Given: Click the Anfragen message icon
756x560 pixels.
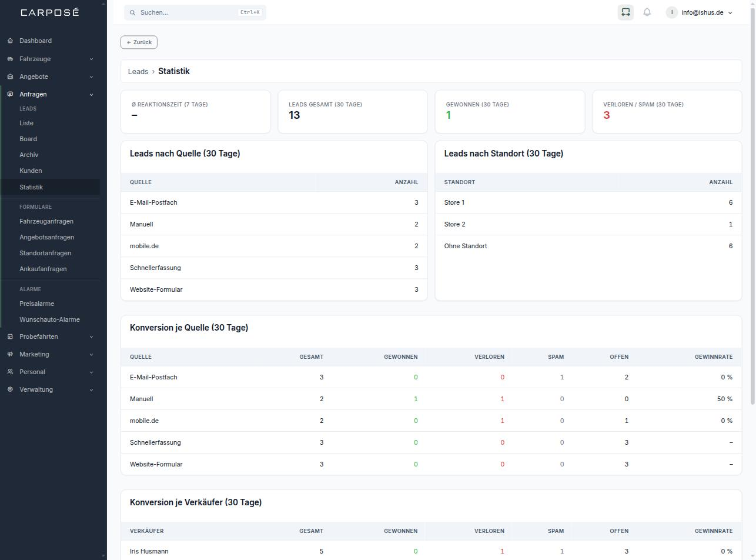Looking at the screenshot, I should [10, 94].
